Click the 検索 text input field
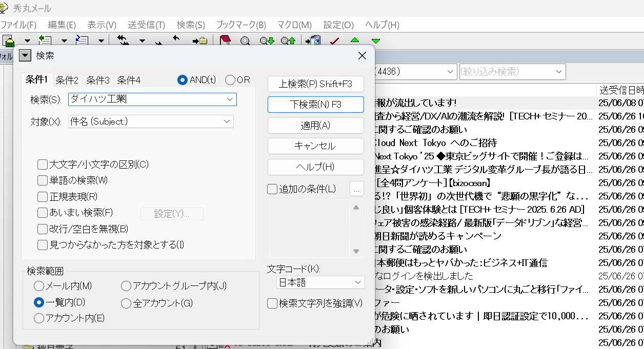This screenshot has height=349, width=644. point(146,99)
